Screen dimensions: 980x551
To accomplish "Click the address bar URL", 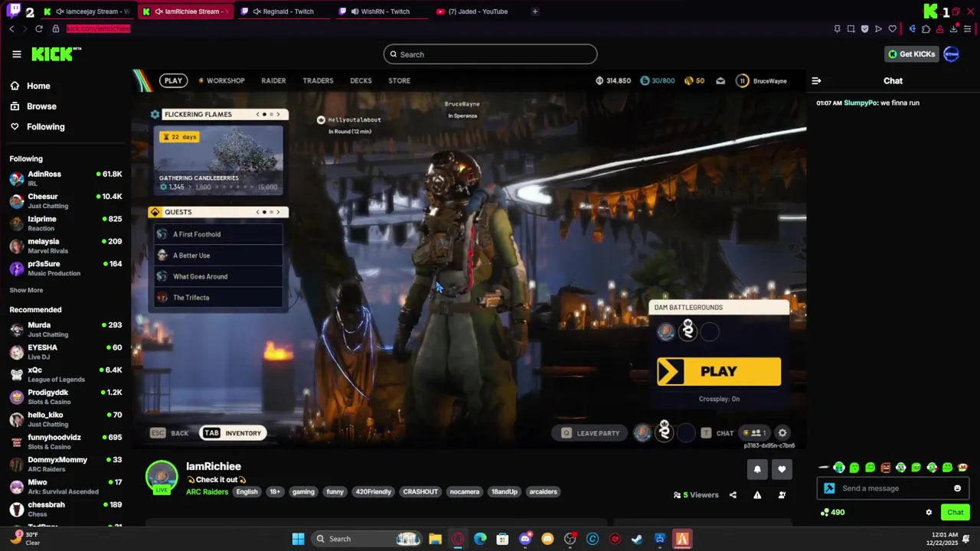I will coord(98,28).
